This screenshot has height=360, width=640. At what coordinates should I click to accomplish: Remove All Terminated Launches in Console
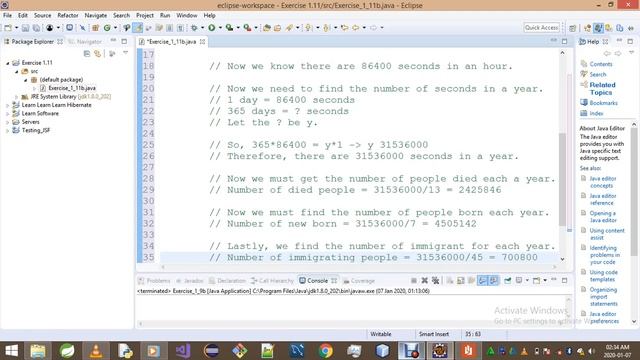[x=436, y=280]
